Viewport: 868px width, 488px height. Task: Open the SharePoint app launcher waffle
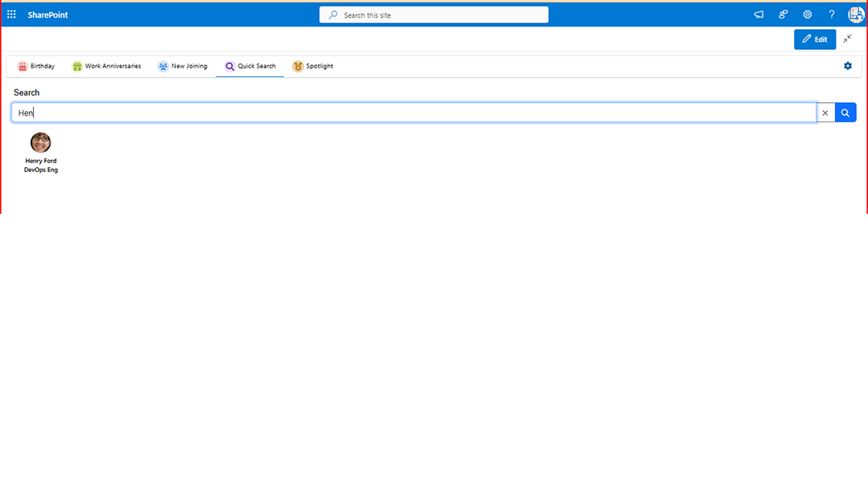(x=11, y=14)
